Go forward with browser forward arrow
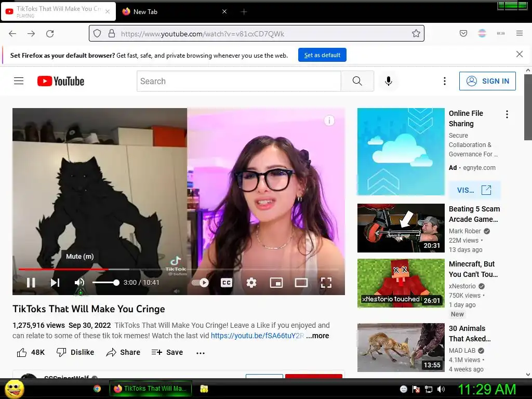The width and height of the screenshot is (532, 399). [31, 34]
